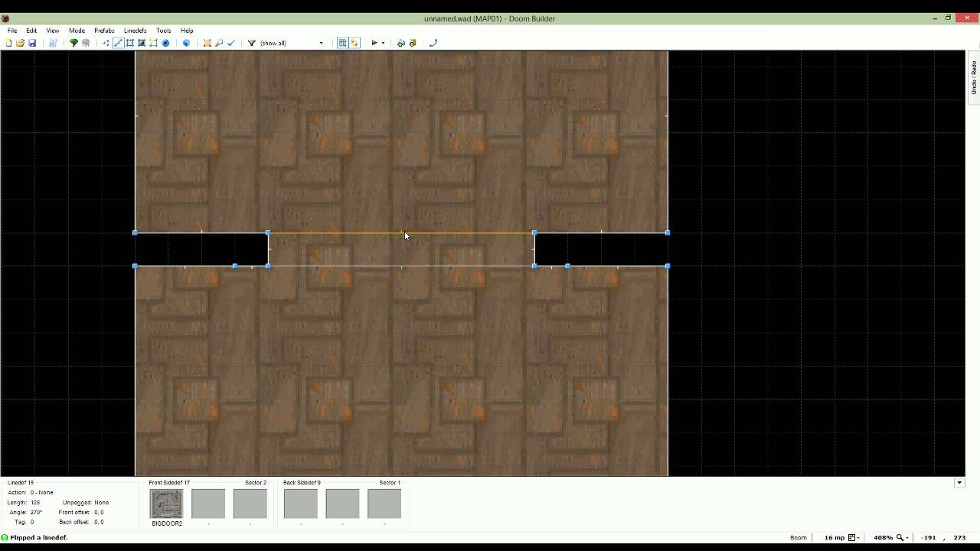980x551 pixels.
Task: Switch to Sectors mode icon
Action: tap(129, 43)
